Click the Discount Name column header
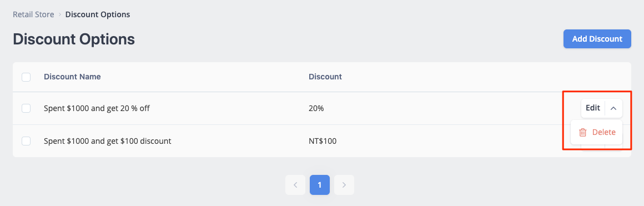 72,77
